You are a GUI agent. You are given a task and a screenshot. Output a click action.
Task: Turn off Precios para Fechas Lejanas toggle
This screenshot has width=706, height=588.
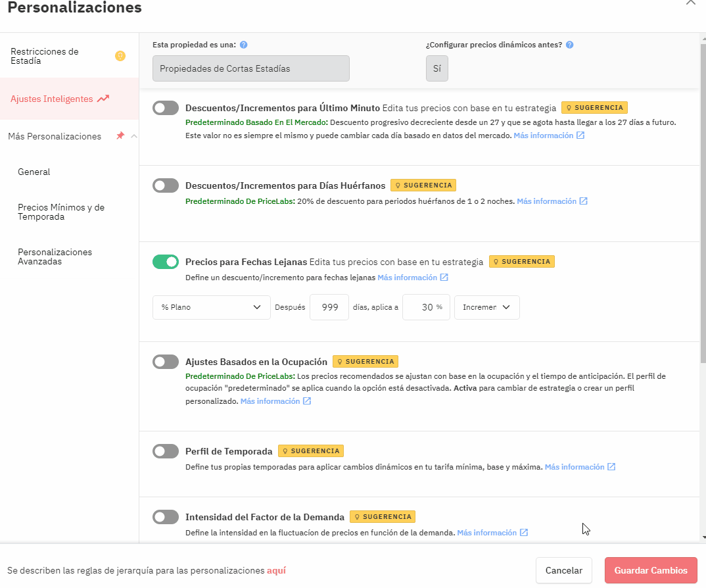[x=165, y=262]
